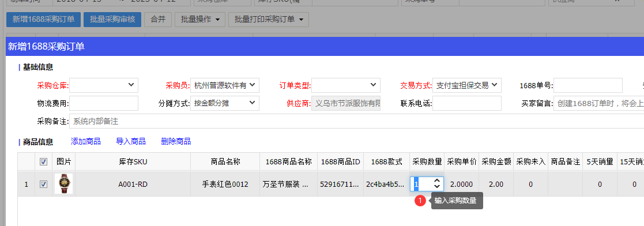
Task: Click the 采购单价 column header
Action: click(x=462, y=162)
